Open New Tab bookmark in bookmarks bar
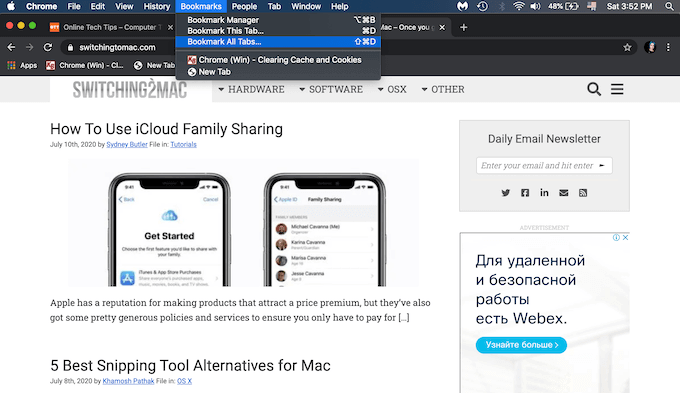Viewport: 680px width, 393px height. 154,65
